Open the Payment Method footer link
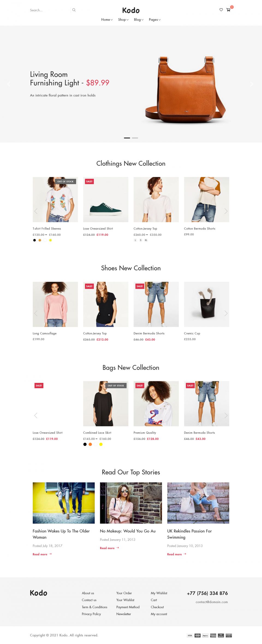Screen dimensions: 262x644 coord(128,607)
